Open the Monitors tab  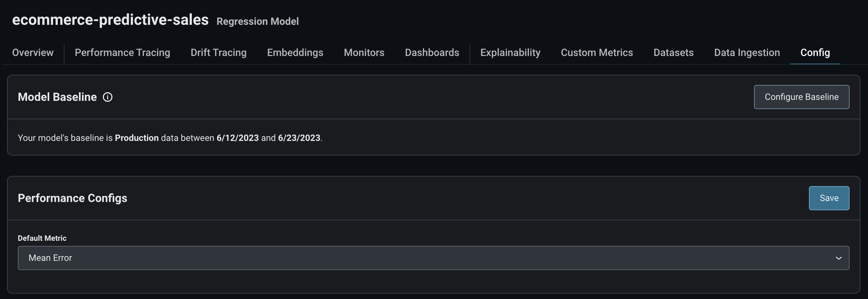[364, 53]
